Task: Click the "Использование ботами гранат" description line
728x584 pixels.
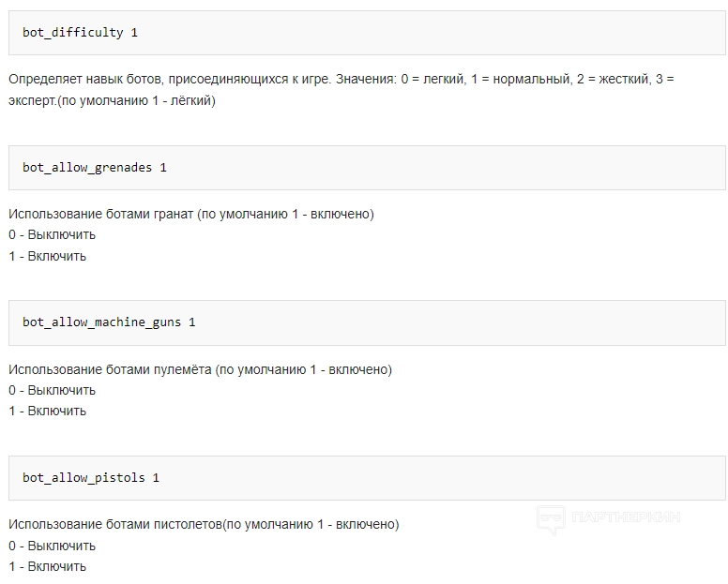Action: tap(190, 215)
